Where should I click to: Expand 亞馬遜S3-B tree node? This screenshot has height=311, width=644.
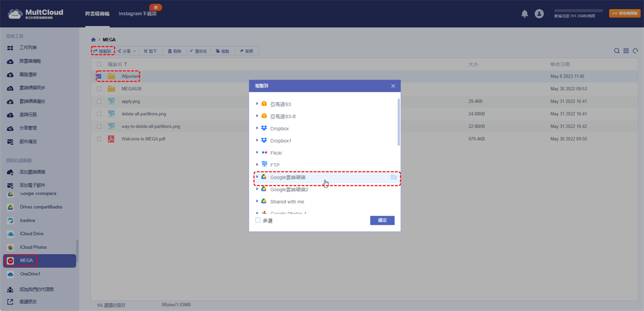coord(257,116)
